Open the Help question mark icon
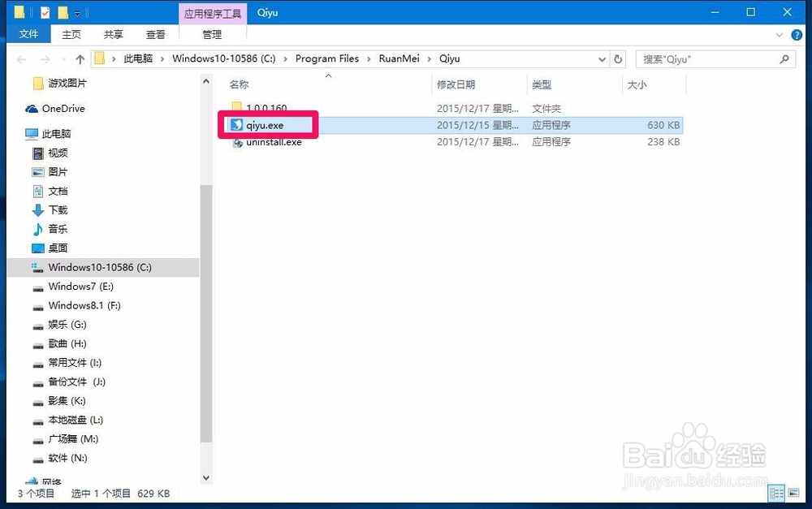The image size is (812, 509). [x=797, y=35]
